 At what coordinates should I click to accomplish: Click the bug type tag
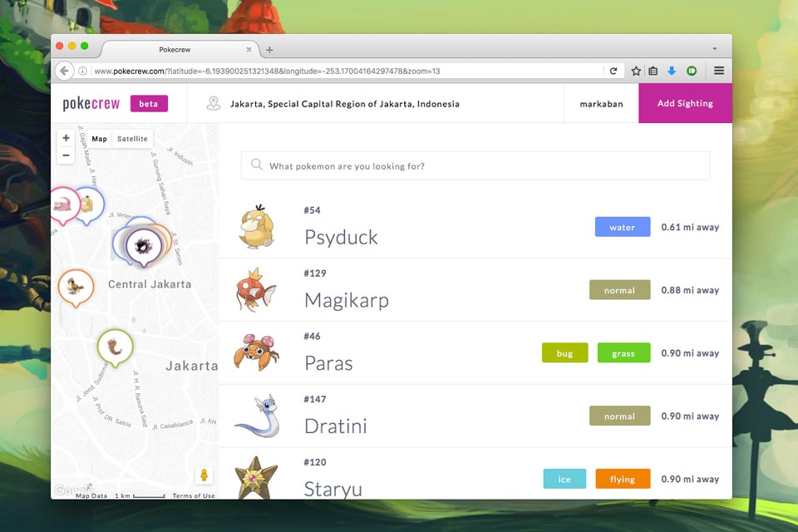(x=565, y=352)
